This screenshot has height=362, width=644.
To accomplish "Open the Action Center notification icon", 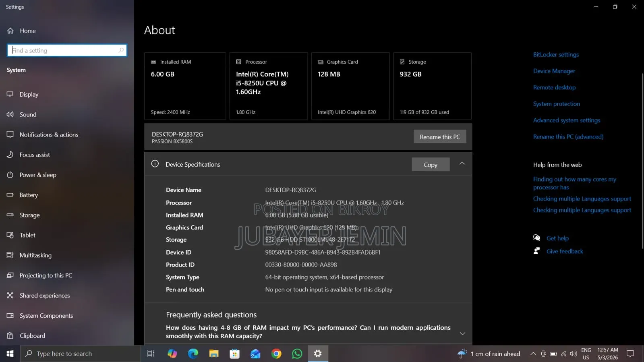I will [630, 354].
